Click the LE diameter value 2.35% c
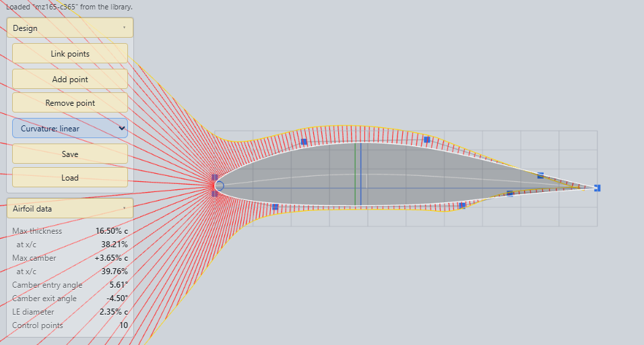This screenshot has height=345, width=644. [x=114, y=312]
